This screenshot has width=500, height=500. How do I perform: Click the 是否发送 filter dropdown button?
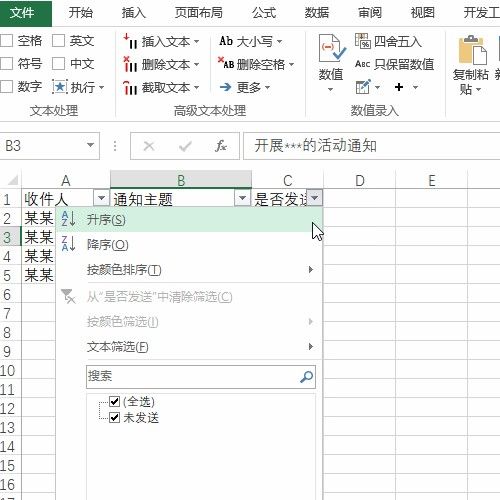pos(314,198)
